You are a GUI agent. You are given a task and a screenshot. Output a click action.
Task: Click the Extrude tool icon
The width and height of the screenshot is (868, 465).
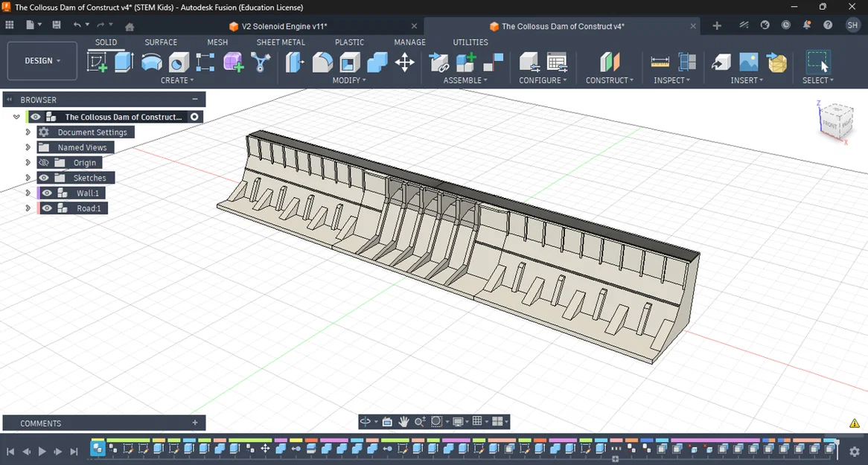coord(124,62)
